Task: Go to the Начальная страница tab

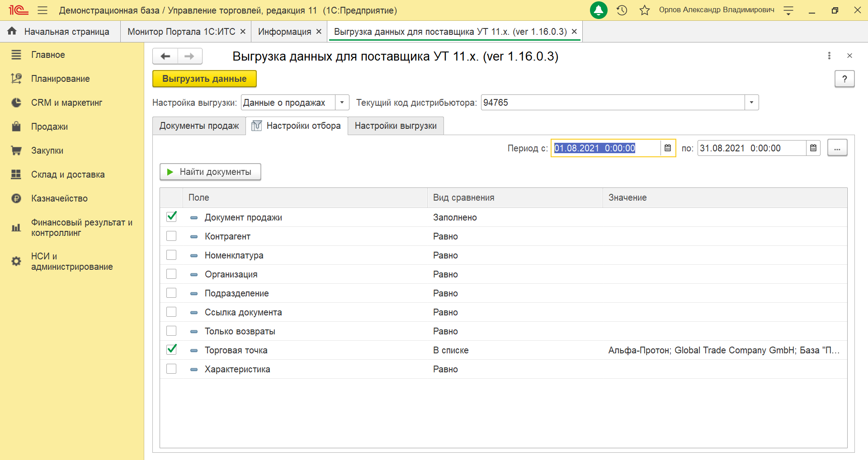Action: click(x=60, y=32)
